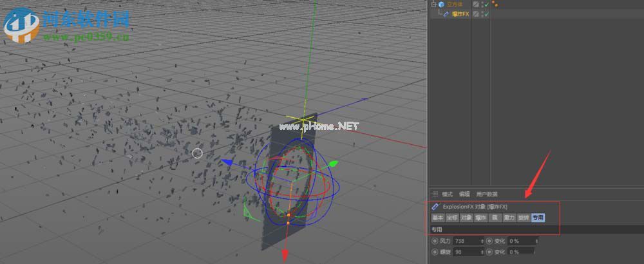Image resolution: width=644 pixels, height=264 pixels.
Task: Click the ExplosionFX 对象 [爆炸FX] title text
Action: coord(475,207)
